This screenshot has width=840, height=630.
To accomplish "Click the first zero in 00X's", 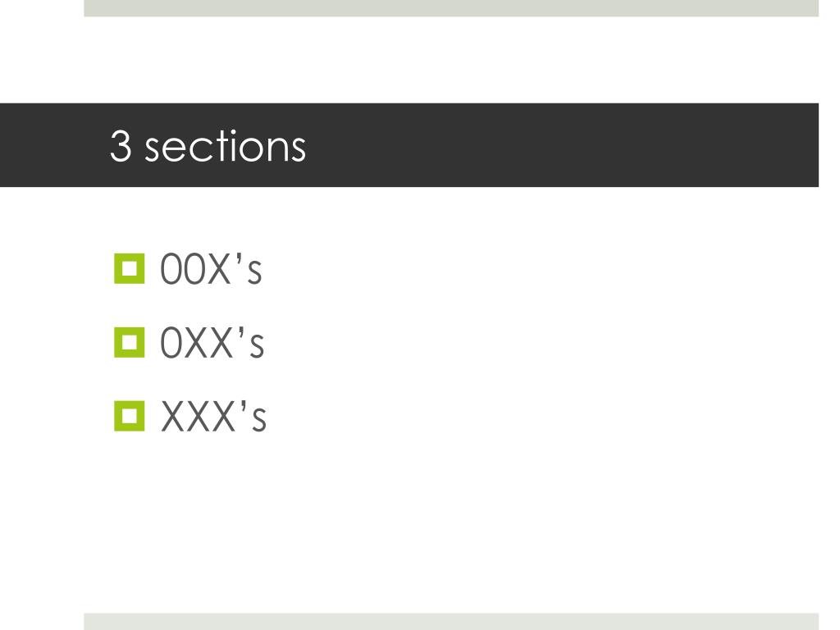I will [x=171, y=270].
